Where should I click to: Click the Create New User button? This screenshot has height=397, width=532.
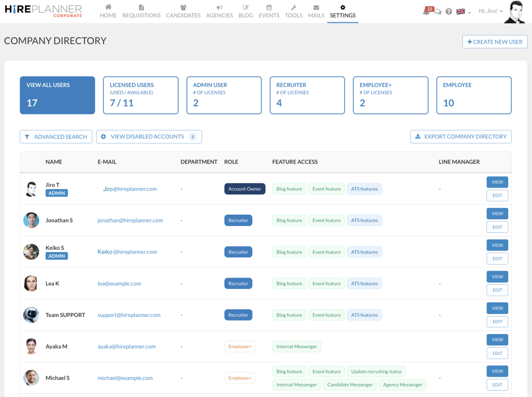[495, 42]
